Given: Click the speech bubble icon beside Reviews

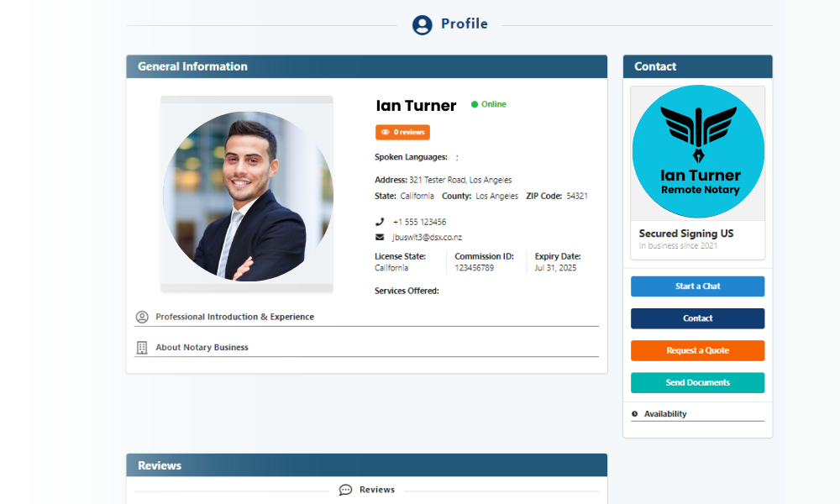Looking at the screenshot, I should pyautogui.click(x=345, y=490).
